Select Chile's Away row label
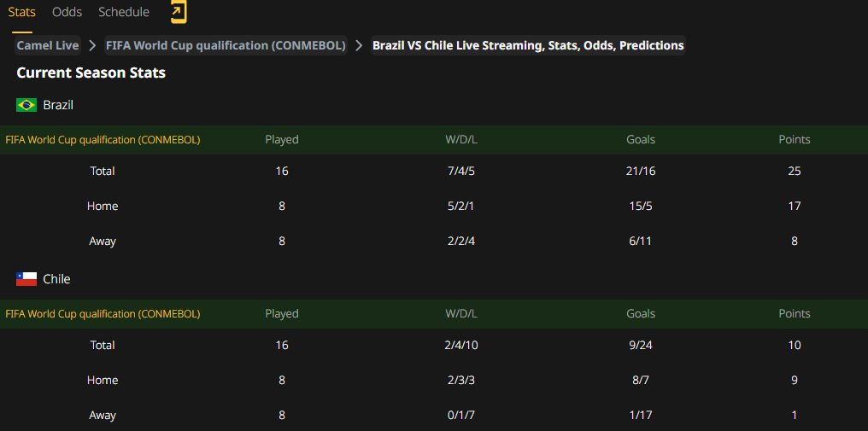The image size is (868, 431). click(x=103, y=415)
